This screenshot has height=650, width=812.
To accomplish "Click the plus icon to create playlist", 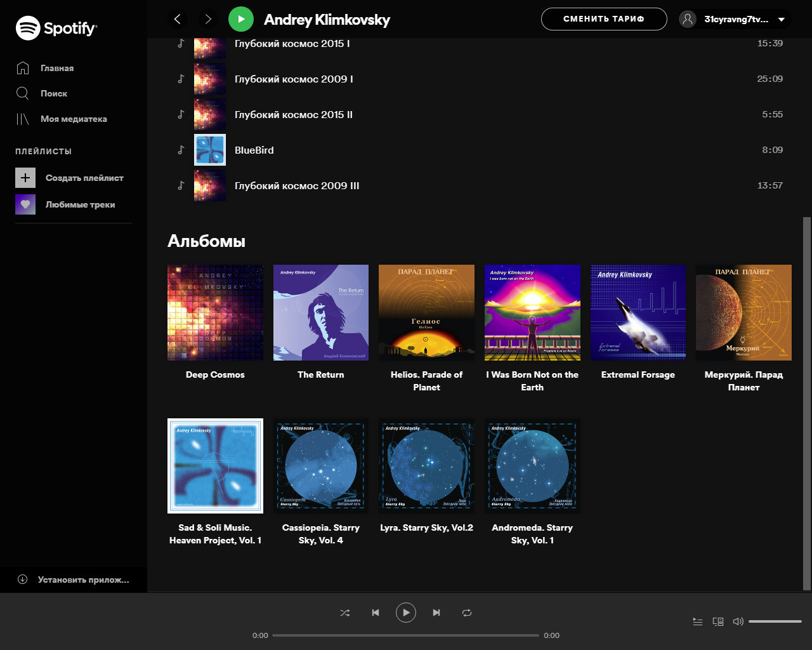I will click(25, 178).
